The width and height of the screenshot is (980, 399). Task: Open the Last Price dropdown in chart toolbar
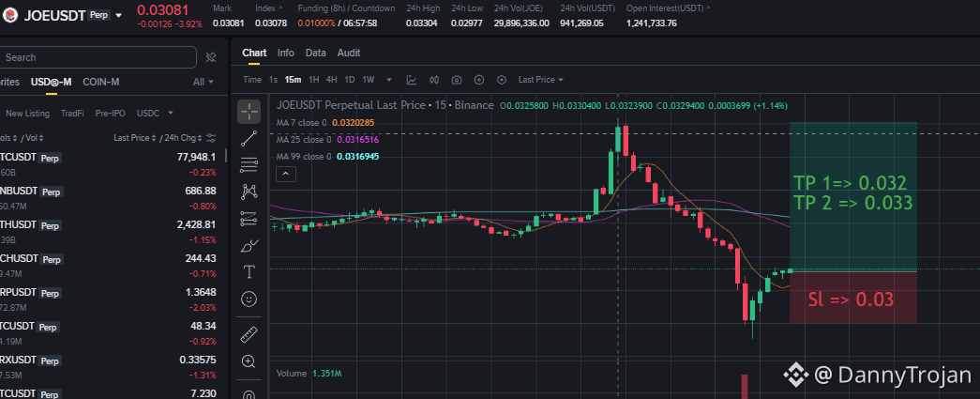(540, 80)
